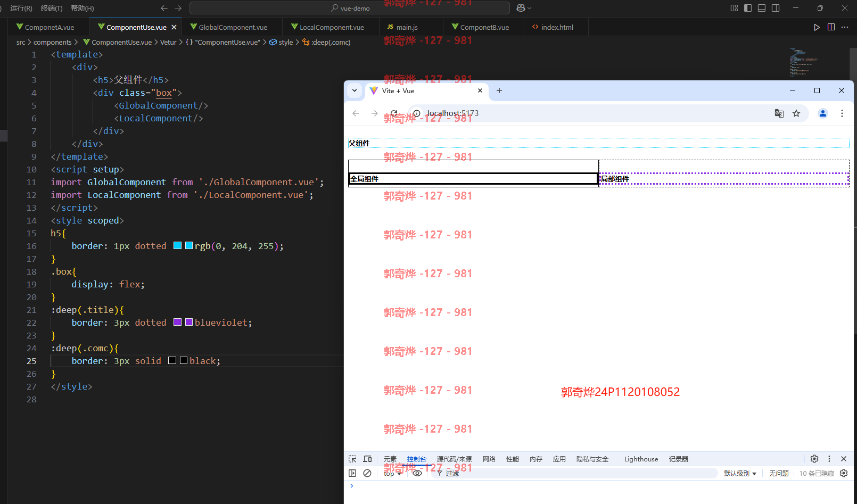Toggle the DevTools device toolbar

click(367, 459)
